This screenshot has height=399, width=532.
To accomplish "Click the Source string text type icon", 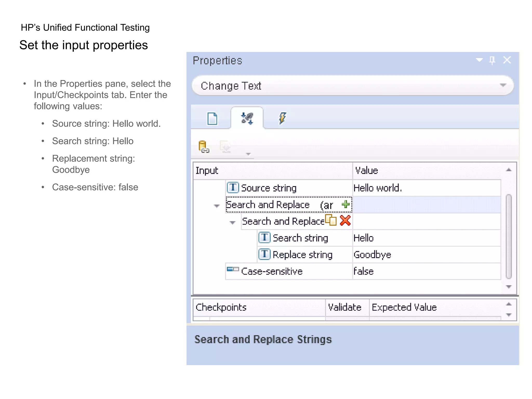I will 233,187.
